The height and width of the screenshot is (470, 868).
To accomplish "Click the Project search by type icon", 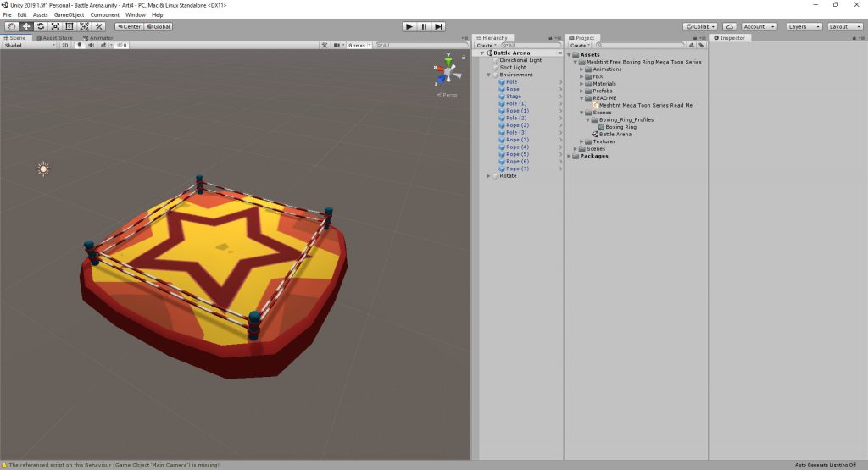I will point(692,46).
